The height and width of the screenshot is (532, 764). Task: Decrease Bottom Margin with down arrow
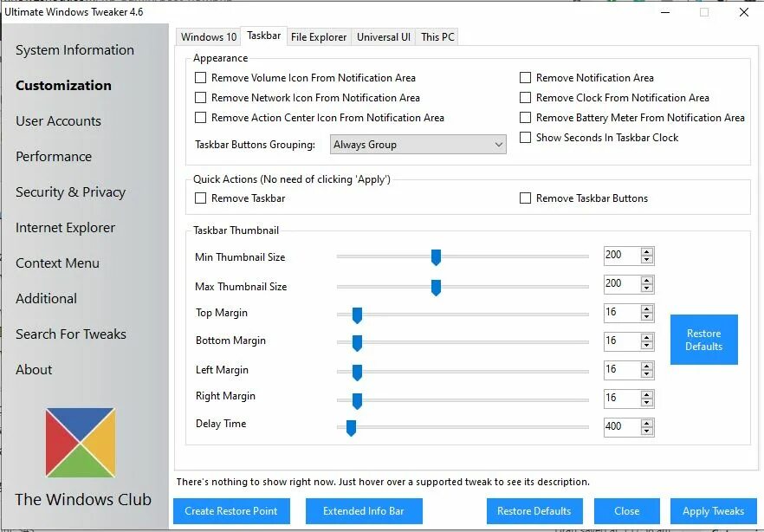646,345
